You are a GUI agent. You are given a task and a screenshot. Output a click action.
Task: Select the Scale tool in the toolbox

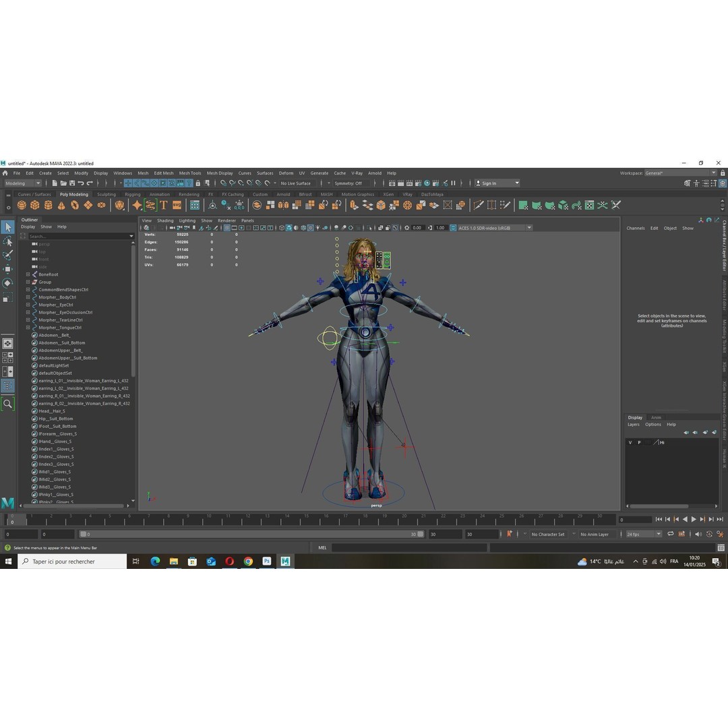click(x=8, y=298)
